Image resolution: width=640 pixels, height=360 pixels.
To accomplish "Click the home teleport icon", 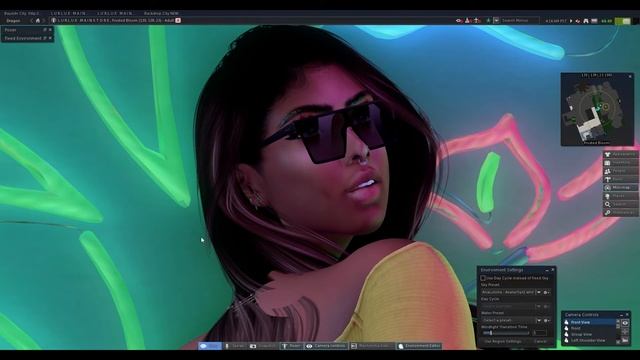I will [x=38, y=20].
